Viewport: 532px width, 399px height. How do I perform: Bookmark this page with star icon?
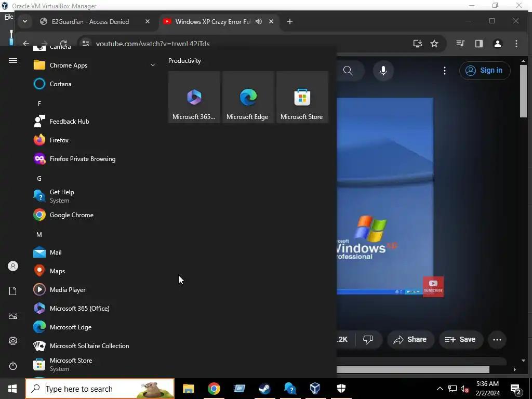pos(434,44)
